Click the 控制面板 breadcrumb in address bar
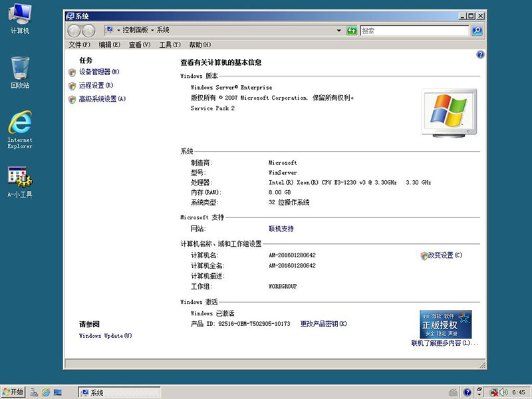Screen dimensions: 532x399 (x=135, y=30)
